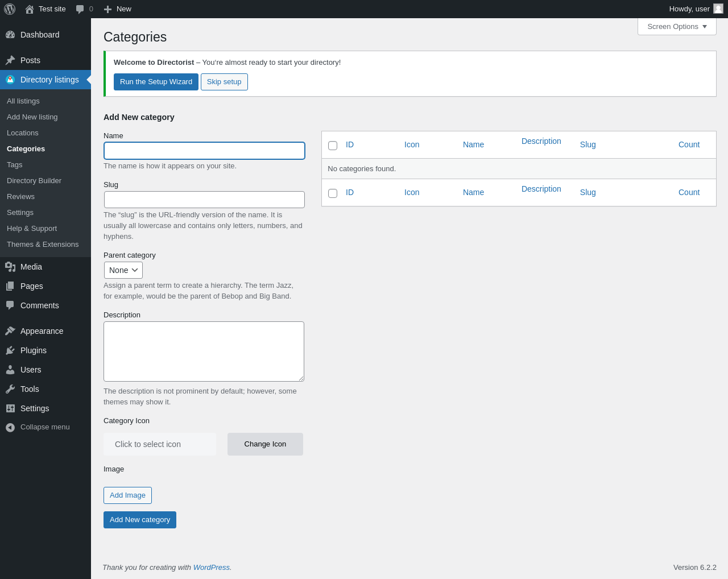Click the WordPress logo icon
Screen dimensions: 728x579
(10, 9)
